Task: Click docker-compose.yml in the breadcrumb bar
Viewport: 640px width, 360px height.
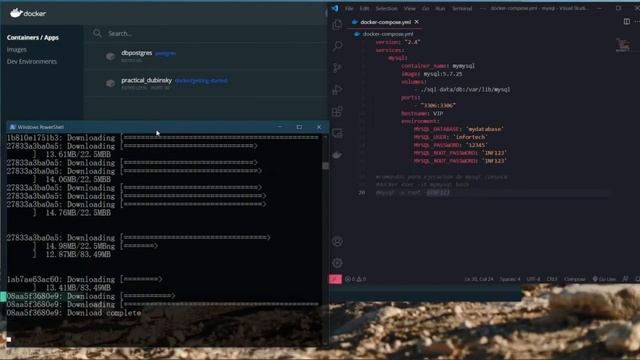Action: point(388,34)
